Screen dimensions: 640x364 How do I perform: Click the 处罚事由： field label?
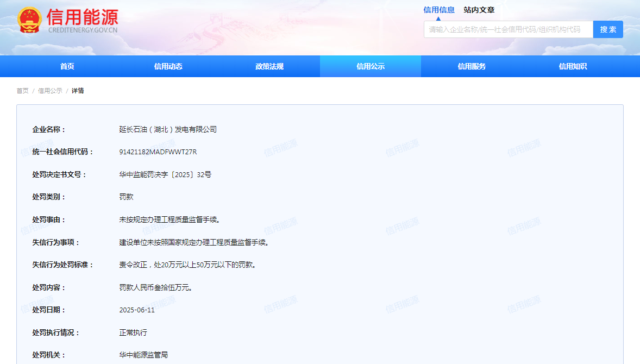pyautogui.click(x=49, y=219)
